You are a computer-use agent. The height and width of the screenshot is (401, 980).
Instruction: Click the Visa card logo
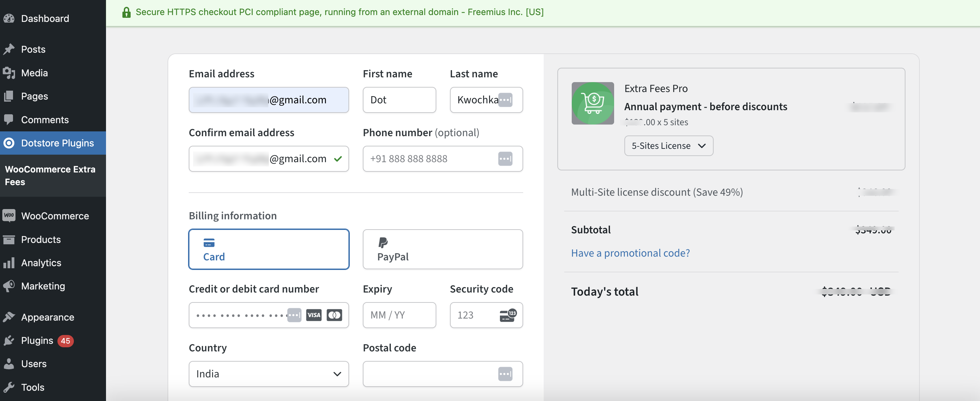314,315
